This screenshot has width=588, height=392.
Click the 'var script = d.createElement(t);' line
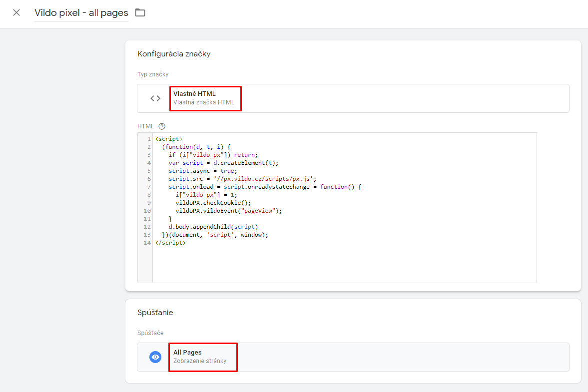point(223,163)
